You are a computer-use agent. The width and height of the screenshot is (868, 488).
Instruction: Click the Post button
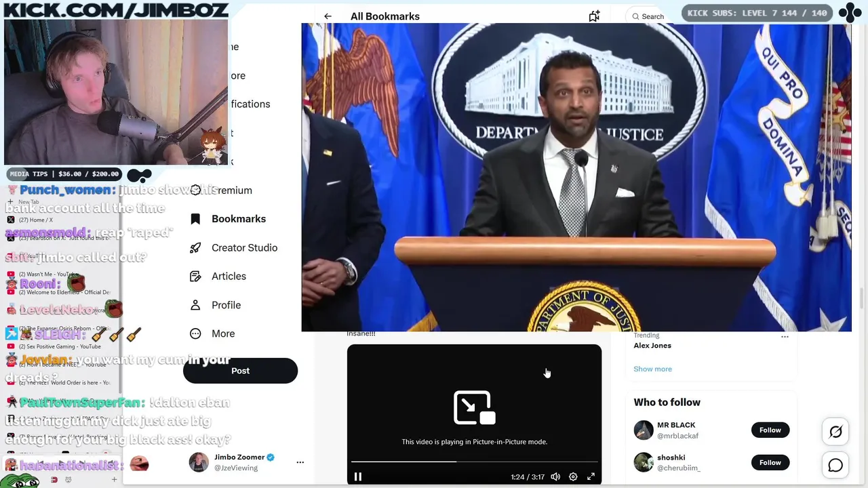[x=240, y=371]
